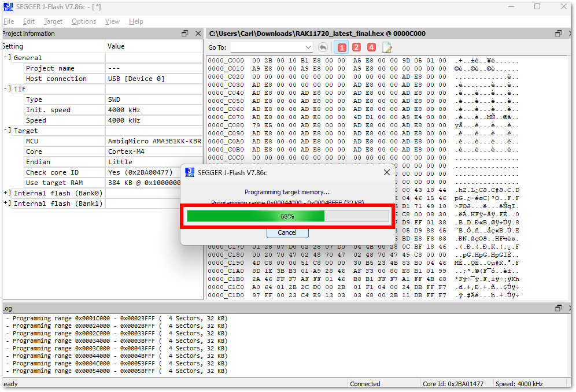Click hex address 0000_C000 row
576x392 pixels.
tap(363, 61)
